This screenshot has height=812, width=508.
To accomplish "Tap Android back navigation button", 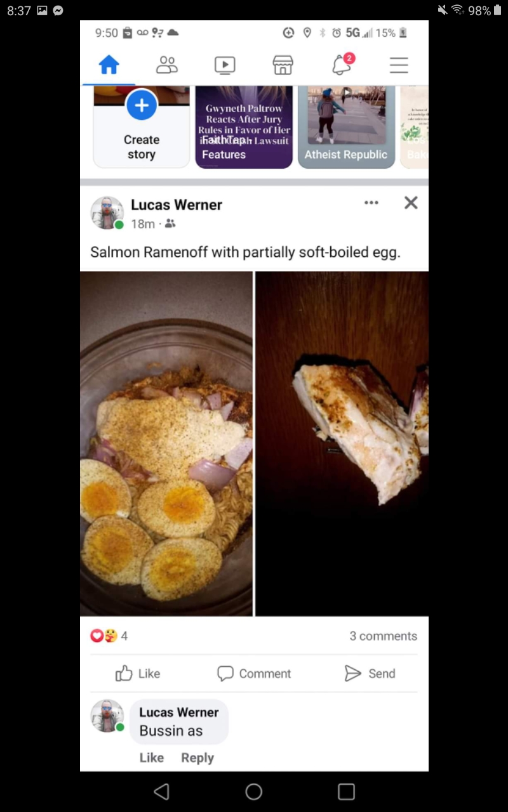I will (162, 791).
